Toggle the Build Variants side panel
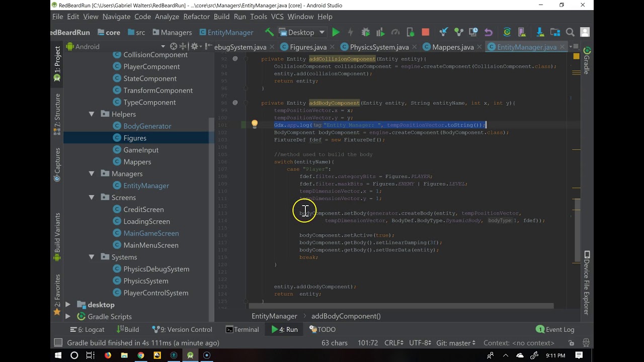The width and height of the screenshot is (644, 362). pos(57,236)
